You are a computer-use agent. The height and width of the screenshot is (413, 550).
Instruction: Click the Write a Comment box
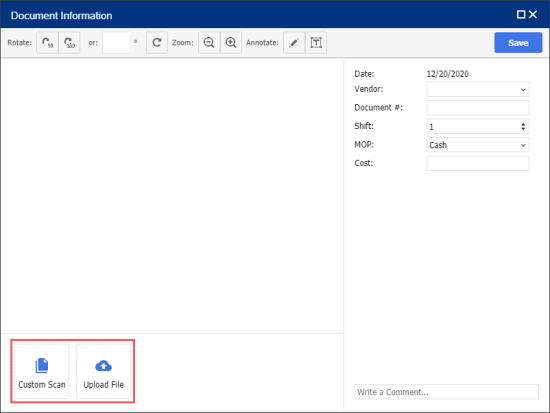446,392
